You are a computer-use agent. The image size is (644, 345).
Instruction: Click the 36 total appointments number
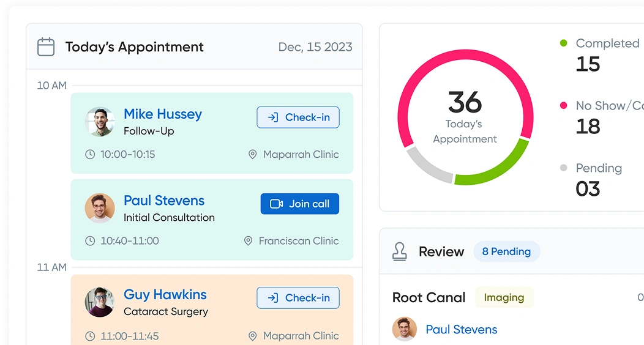(465, 102)
